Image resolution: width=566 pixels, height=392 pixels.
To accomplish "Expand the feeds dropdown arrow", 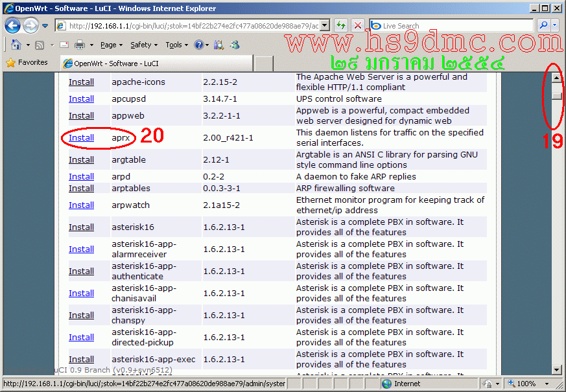I will coord(52,45).
